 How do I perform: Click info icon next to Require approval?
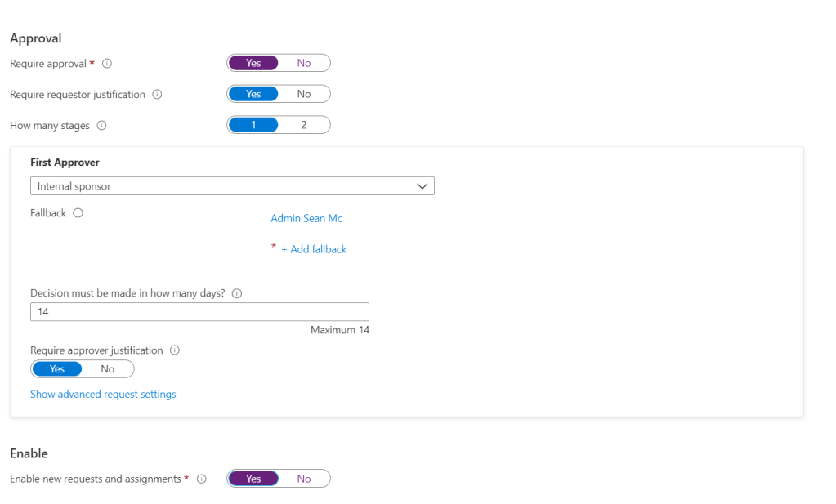(x=107, y=63)
